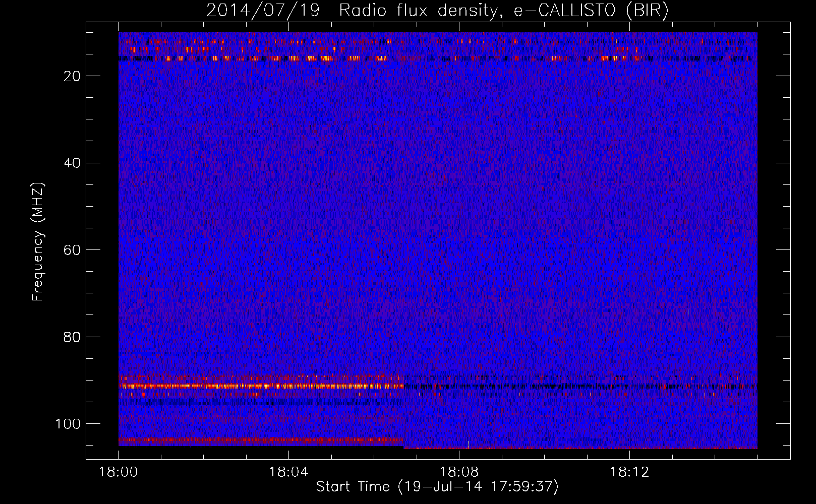Click the 'Frequency (MHZ)' axis label

[37, 242]
